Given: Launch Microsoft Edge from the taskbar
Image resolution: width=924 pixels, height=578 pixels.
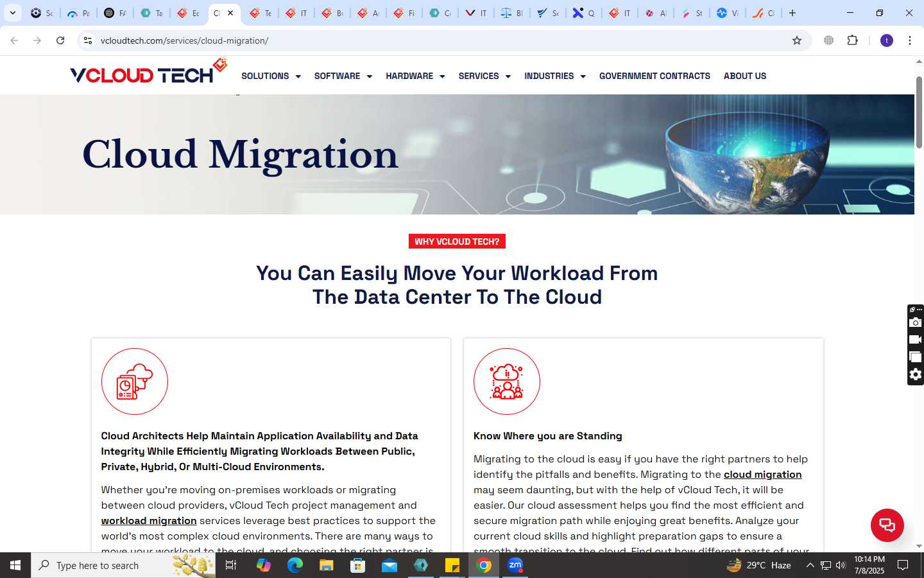Looking at the screenshot, I should [x=295, y=565].
